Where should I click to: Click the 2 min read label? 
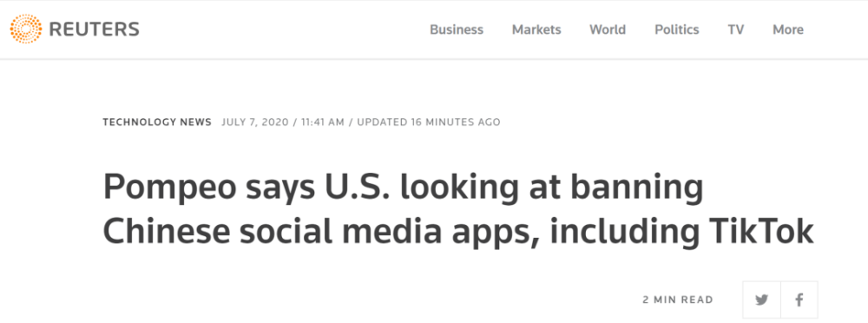[x=678, y=300]
